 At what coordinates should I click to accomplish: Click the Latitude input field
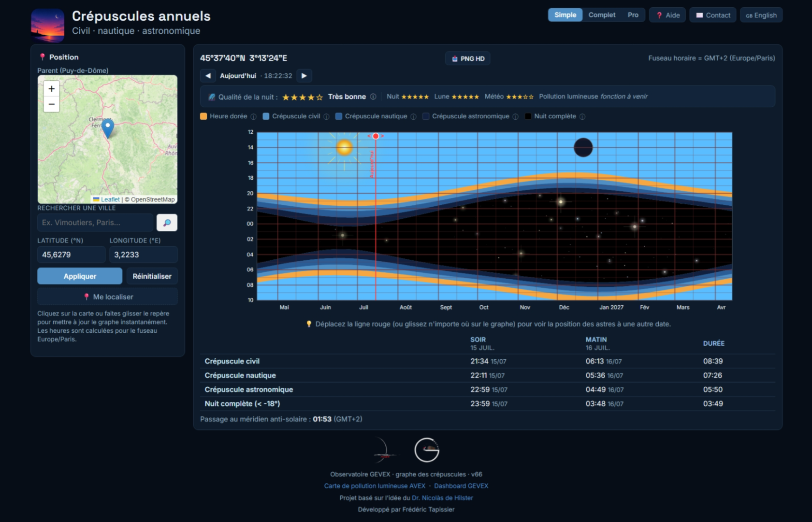pos(71,254)
